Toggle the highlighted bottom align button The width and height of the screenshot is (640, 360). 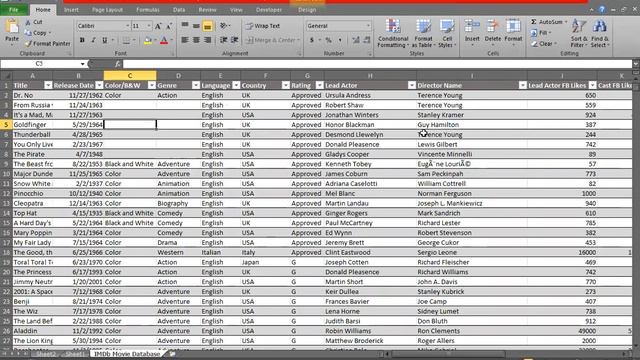[207, 26]
